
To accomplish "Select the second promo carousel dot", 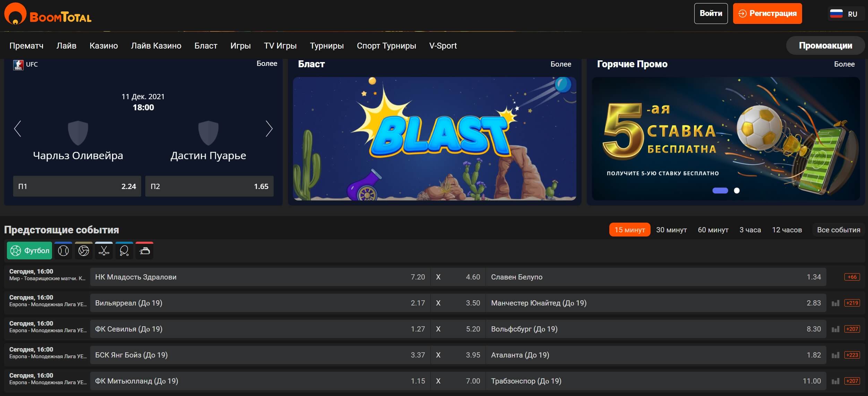I will pyautogui.click(x=737, y=190).
